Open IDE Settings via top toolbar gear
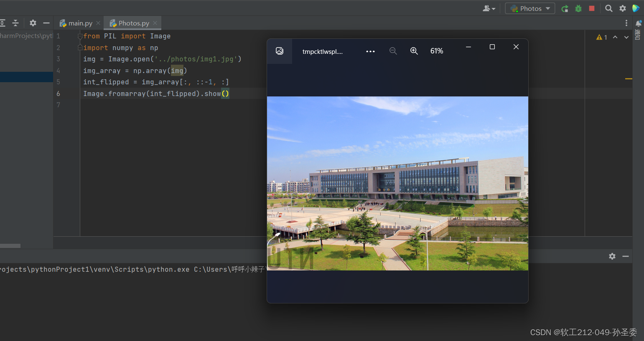Screen dimensions: 644x341 pyautogui.click(x=623, y=8)
